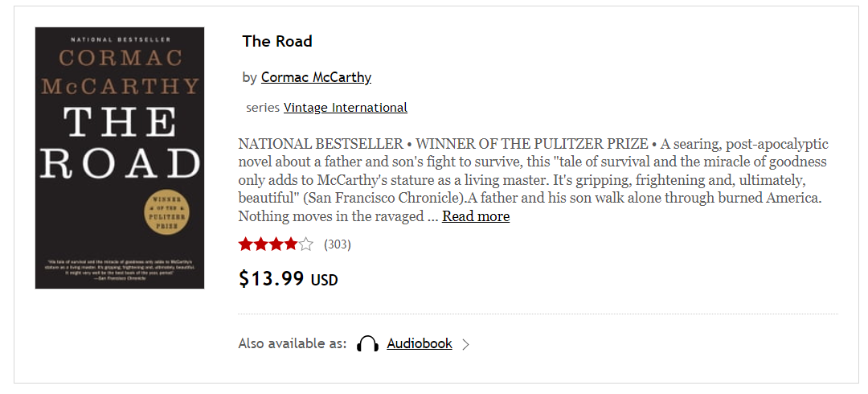868x394 pixels.
Task: Click the second red rating star
Action: click(260, 244)
